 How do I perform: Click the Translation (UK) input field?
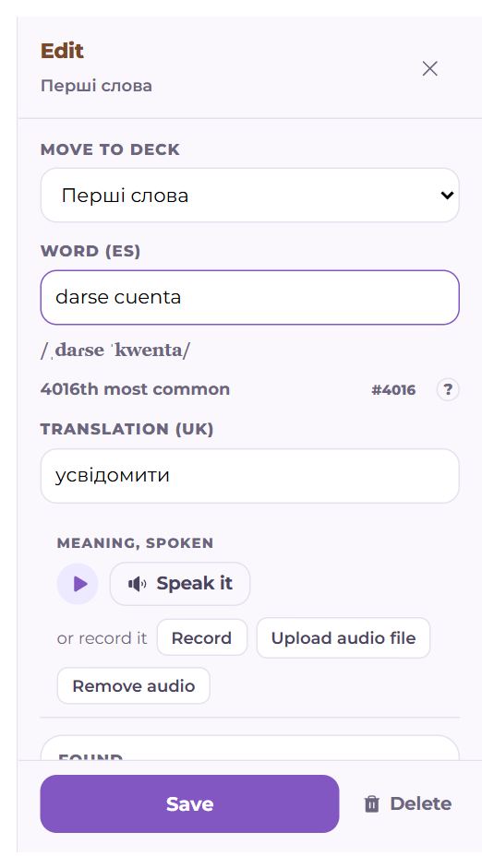click(x=250, y=476)
